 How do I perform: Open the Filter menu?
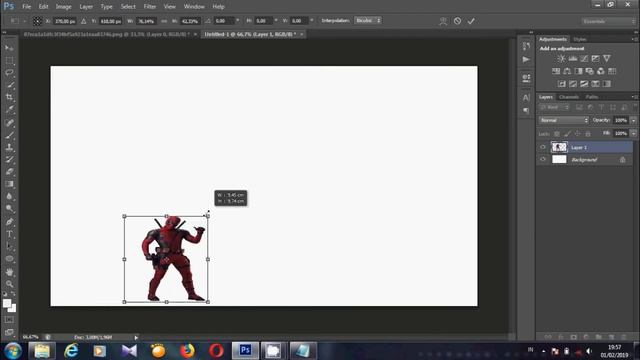point(149,7)
